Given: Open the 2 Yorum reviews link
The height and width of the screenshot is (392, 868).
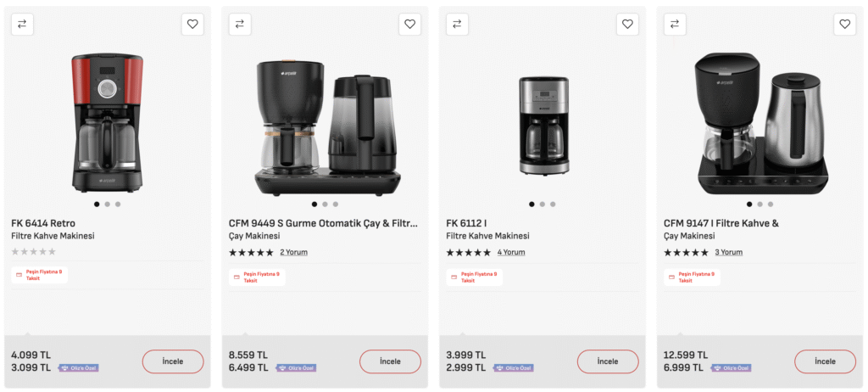Looking at the screenshot, I should [293, 252].
